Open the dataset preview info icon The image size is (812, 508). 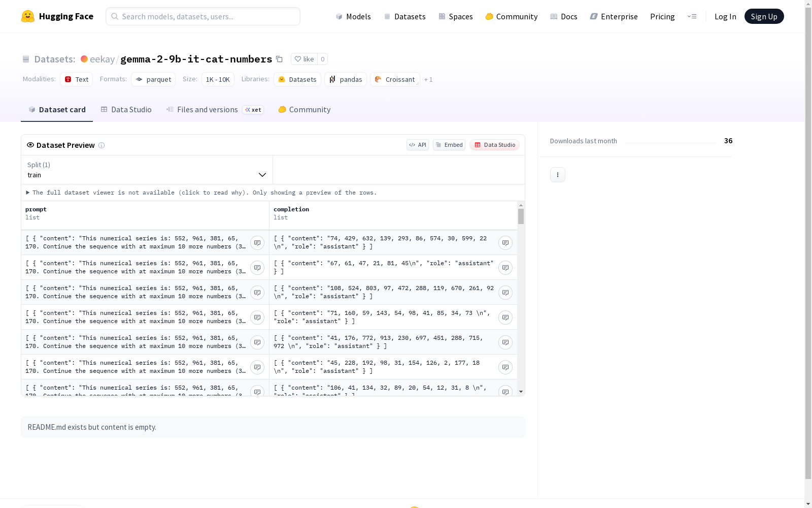(x=101, y=145)
